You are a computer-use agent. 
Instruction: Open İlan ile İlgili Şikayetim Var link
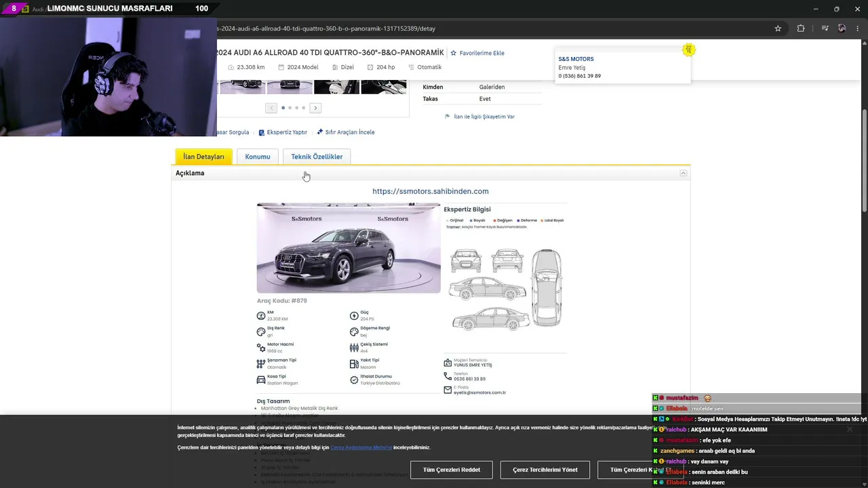(484, 117)
